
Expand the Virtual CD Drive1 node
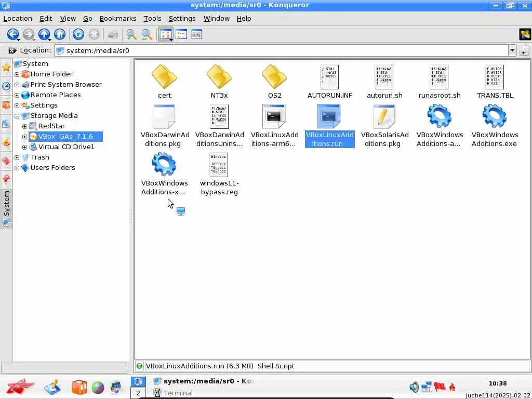pos(25,147)
